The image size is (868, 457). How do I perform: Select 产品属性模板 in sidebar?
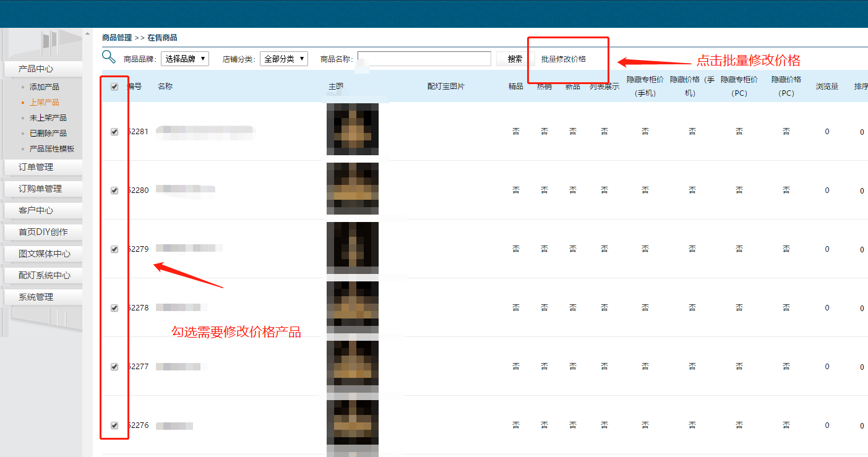click(52, 149)
